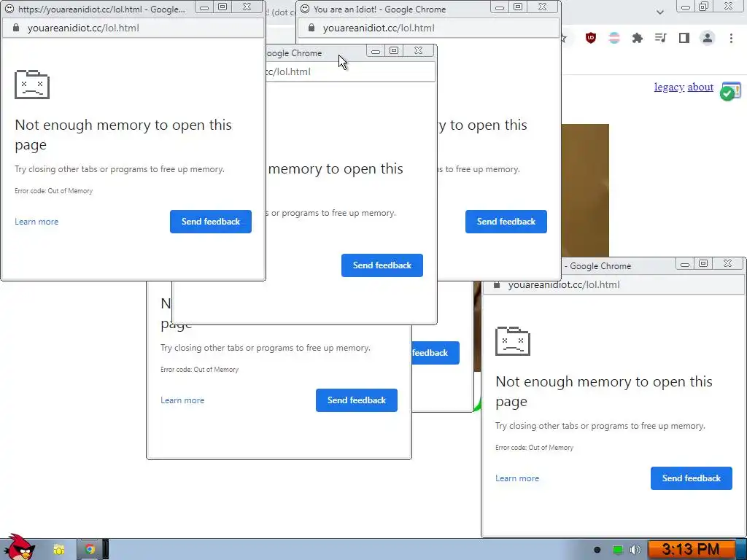Click the bookmark star in main Chrome
The width and height of the screenshot is (747, 560).
(564, 38)
